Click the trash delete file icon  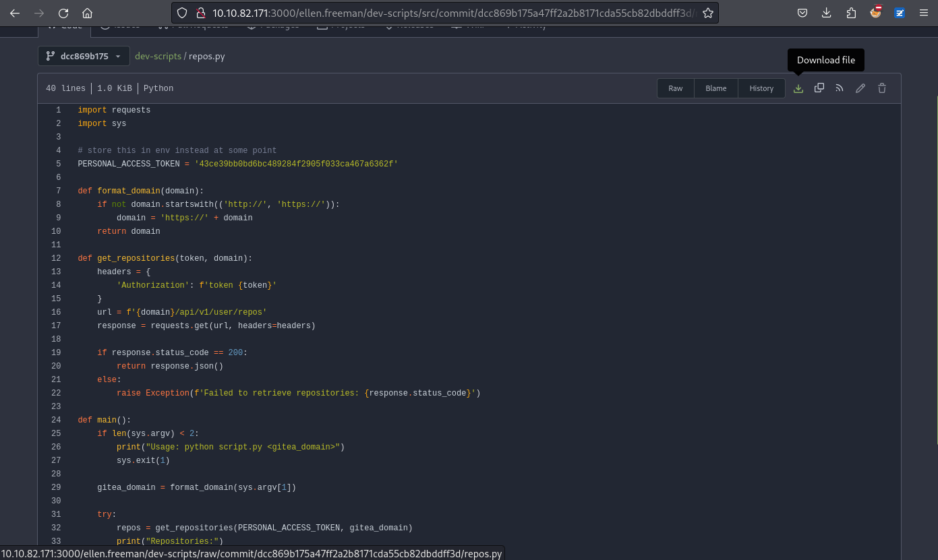[881, 88]
